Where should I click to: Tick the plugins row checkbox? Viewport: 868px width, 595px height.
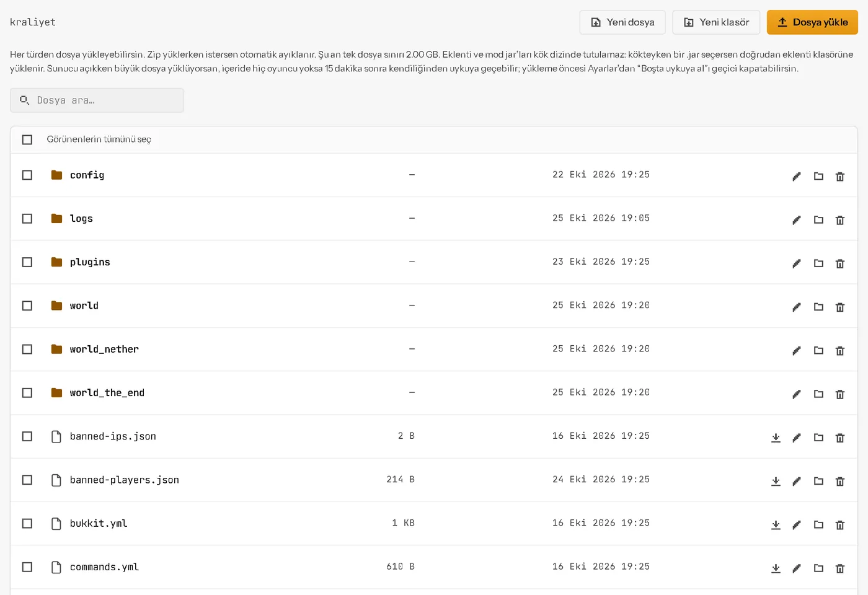tap(27, 262)
